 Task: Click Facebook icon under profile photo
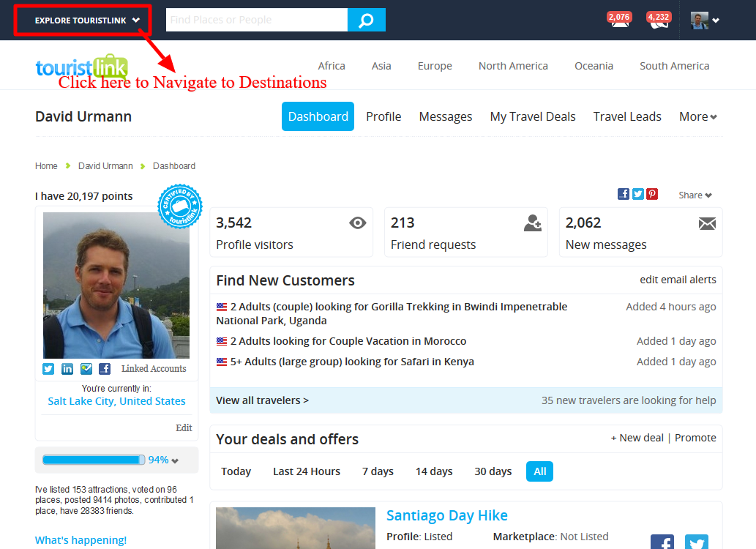105,369
